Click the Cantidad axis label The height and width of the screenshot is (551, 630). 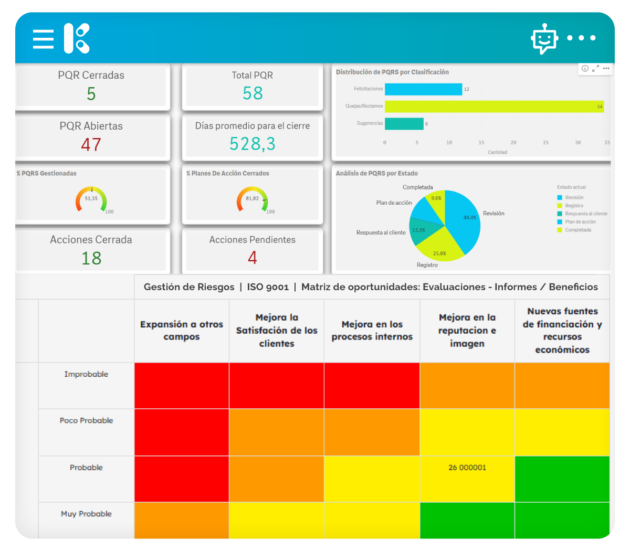(x=497, y=152)
